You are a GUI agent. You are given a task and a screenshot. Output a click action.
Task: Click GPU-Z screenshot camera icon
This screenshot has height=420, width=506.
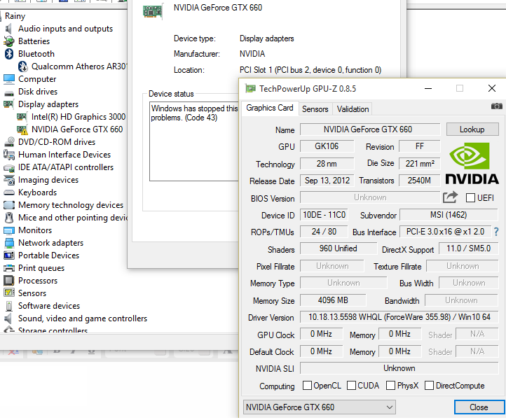pos(497,106)
